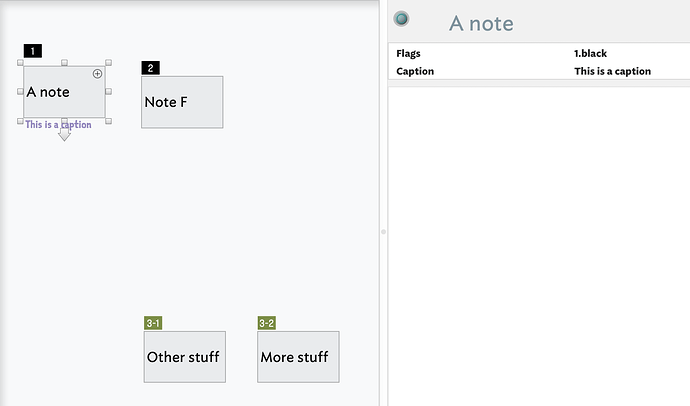Click the Flags value 1.black
The height and width of the screenshot is (406, 690).
click(x=590, y=53)
